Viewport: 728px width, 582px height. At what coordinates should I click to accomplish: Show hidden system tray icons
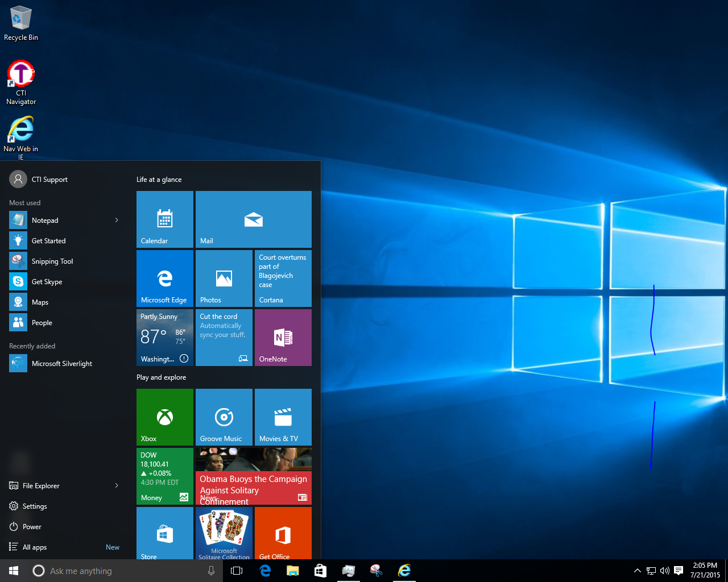(x=638, y=571)
